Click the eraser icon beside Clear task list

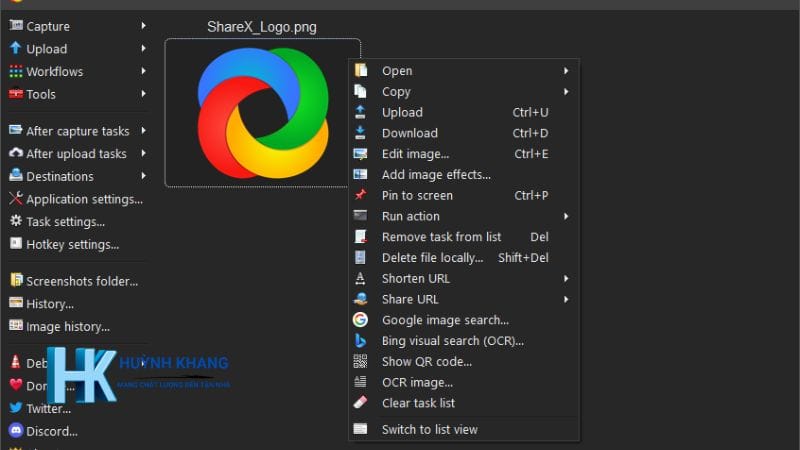coord(360,403)
